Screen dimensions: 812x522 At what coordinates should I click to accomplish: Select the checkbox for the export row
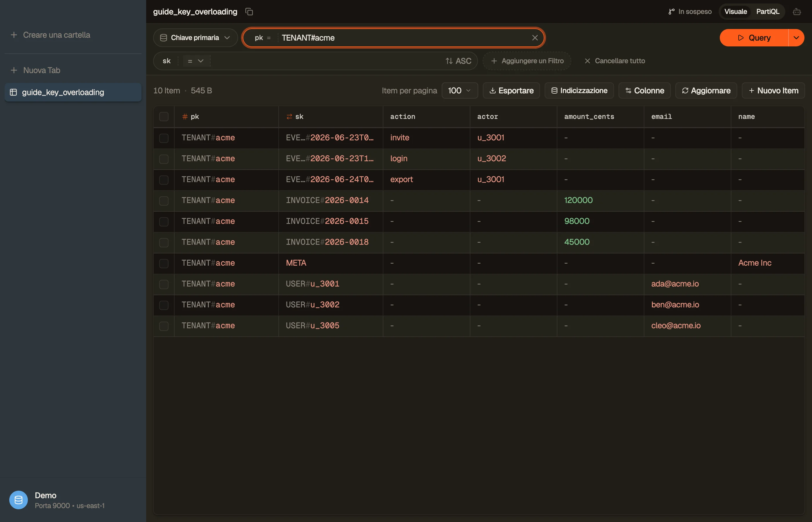click(x=164, y=180)
